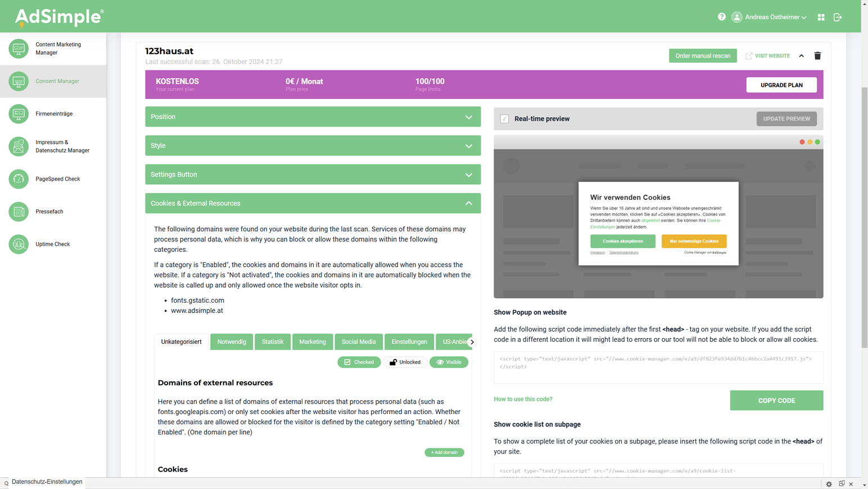Click Nur notwendige Cookies in the preview
868x489 pixels.
[x=694, y=241]
